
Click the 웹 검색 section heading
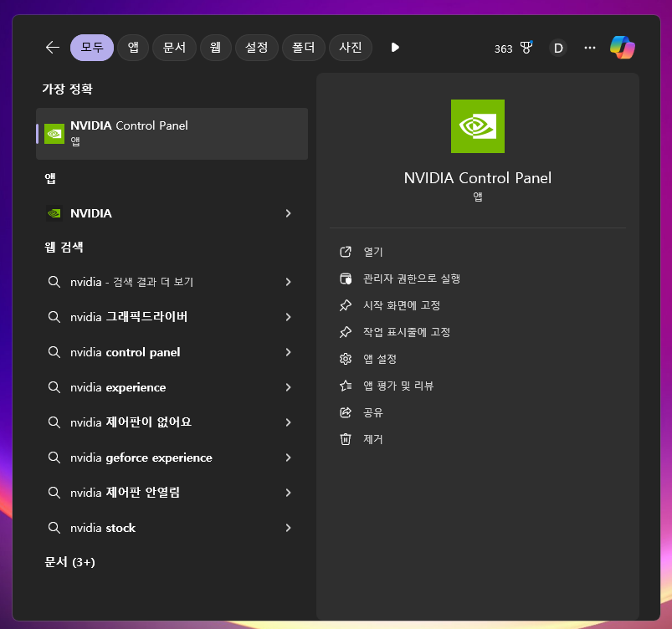point(64,248)
